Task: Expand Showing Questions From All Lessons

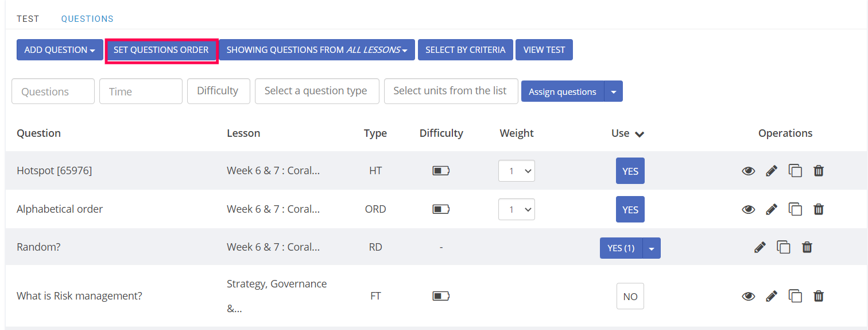Action: [317, 50]
